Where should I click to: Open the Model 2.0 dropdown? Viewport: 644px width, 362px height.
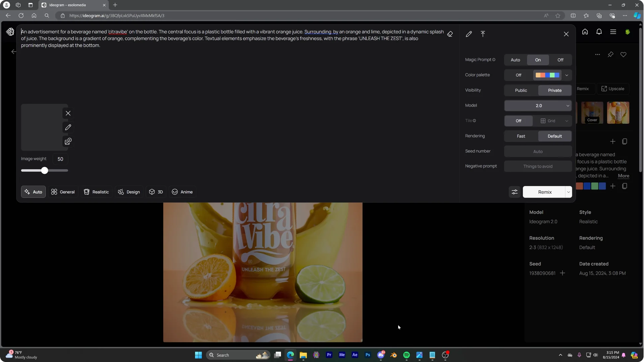(x=538, y=105)
